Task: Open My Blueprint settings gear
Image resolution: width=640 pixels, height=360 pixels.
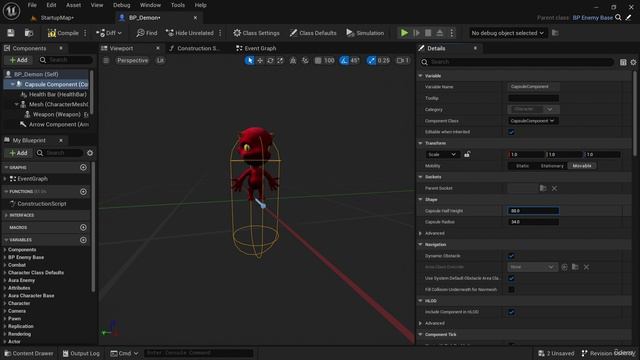Action: 90,153
